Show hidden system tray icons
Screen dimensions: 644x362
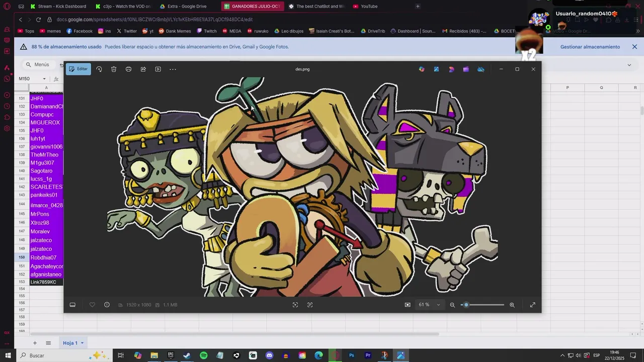click(x=562, y=355)
